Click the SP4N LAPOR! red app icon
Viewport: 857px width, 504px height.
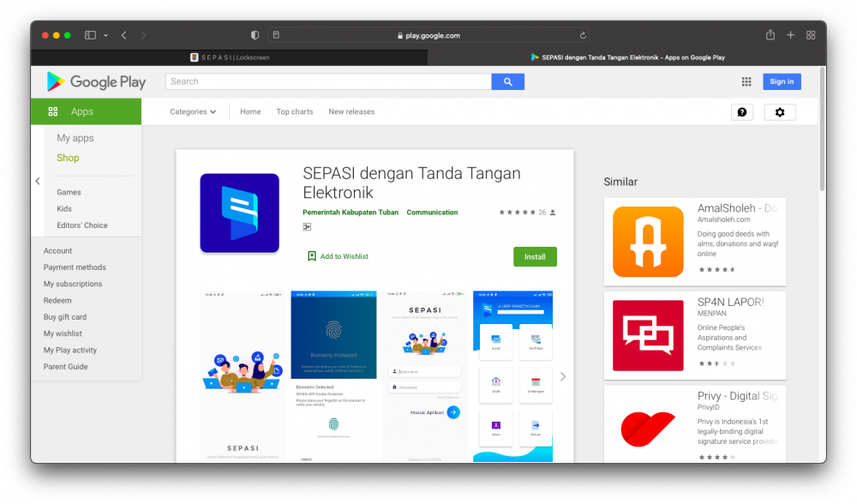point(648,335)
